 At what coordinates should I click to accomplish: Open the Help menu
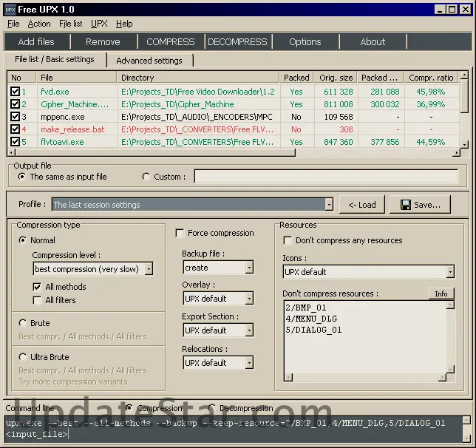(124, 24)
